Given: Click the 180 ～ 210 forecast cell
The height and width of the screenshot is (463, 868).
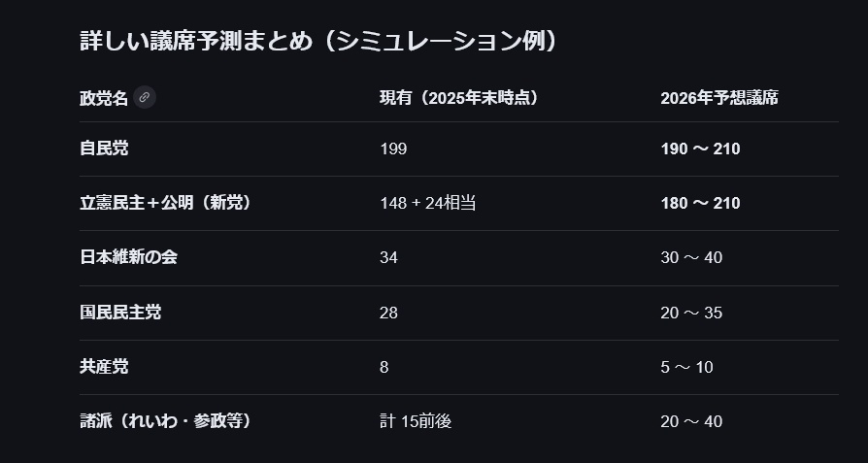Looking at the screenshot, I should [x=700, y=203].
